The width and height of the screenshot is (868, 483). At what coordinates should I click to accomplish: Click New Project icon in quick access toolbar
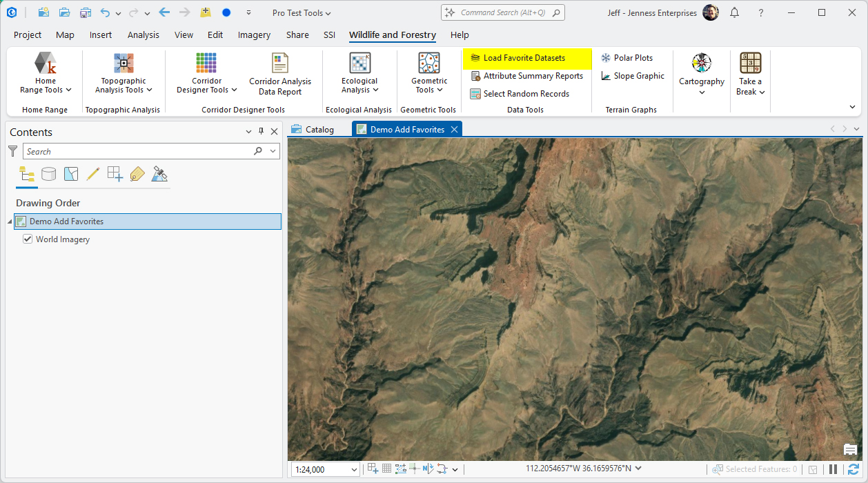pyautogui.click(x=43, y=12)
